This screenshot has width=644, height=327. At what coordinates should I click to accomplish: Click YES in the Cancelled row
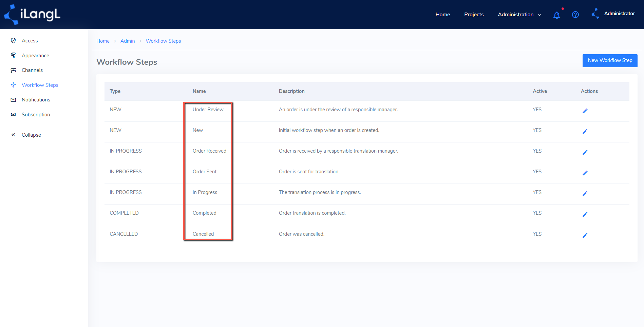(x=537, y=234)
